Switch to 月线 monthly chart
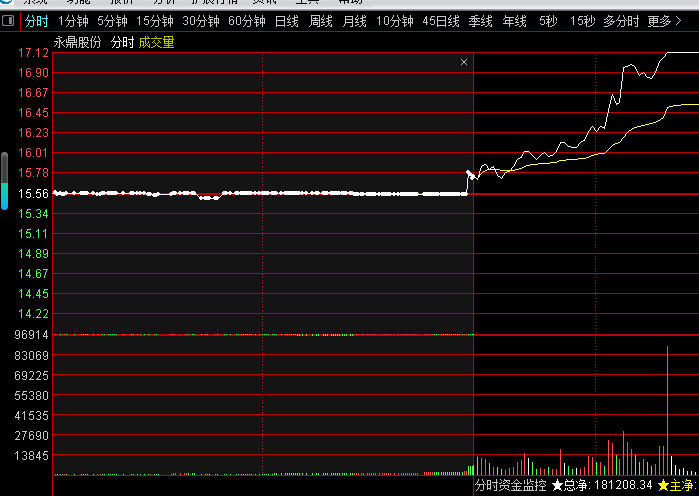The image size is (699, 496). [x=354, y=20]
